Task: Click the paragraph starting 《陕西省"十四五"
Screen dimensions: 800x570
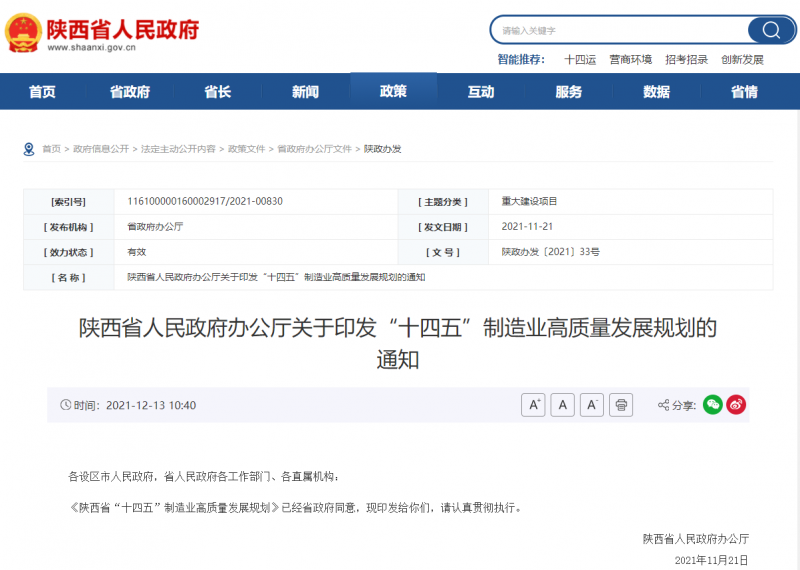Action: pos(296,508)
